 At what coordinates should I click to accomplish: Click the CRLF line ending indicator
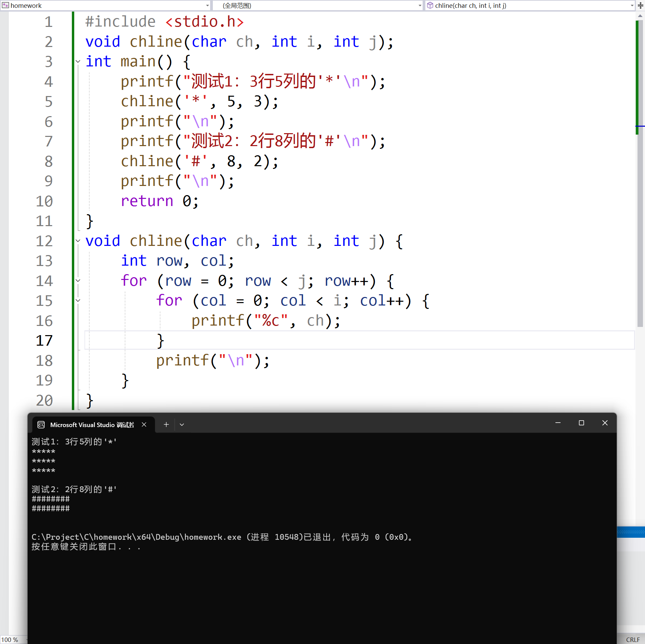tap(633, 640)
